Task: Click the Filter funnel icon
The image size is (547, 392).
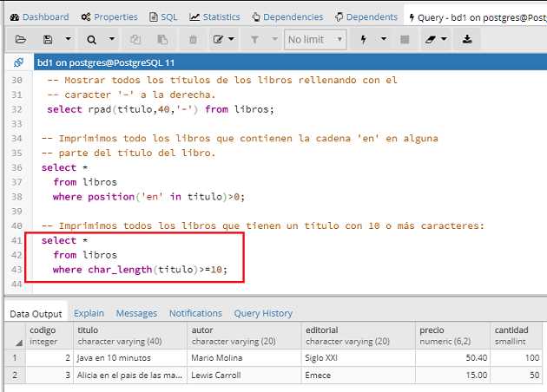Action: coord(254,40)
